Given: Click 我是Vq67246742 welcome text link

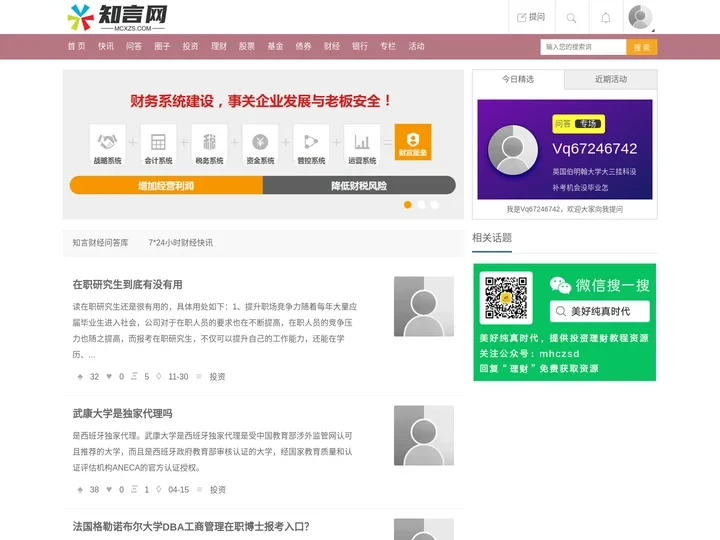Looking at the screenshot, I should pos(565,209).
